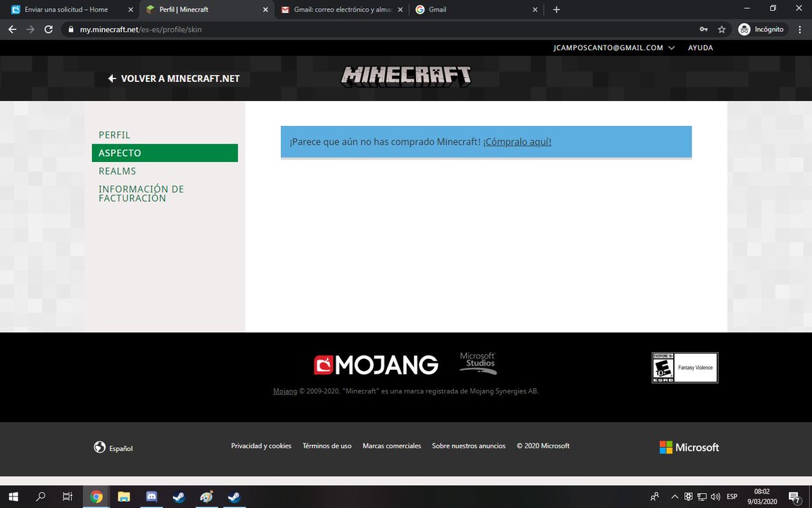This screenshot has height=508, width=812.
Task: Open Task View on taskbar
Action: [67, 496]
